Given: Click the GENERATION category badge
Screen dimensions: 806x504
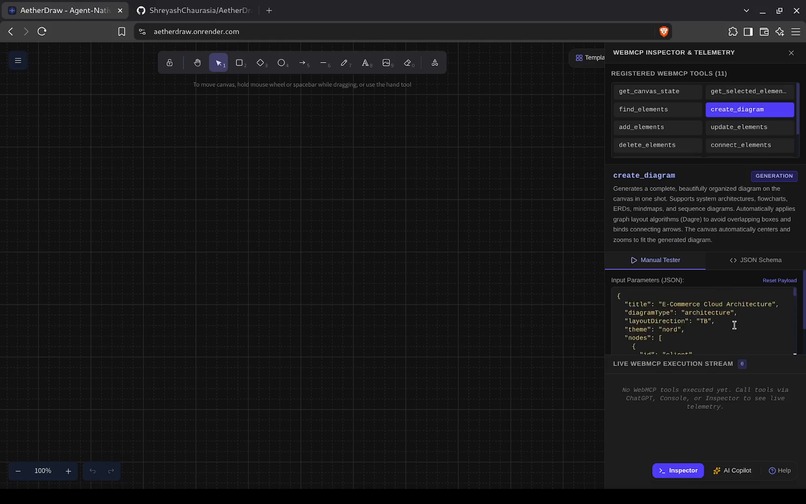Looking at the screenshot, I should 774,176.
